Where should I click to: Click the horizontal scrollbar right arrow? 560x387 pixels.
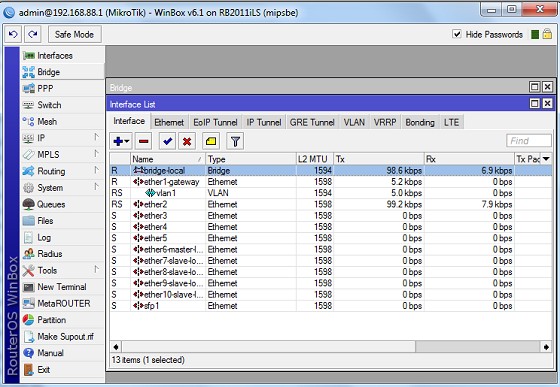point(546,347)
